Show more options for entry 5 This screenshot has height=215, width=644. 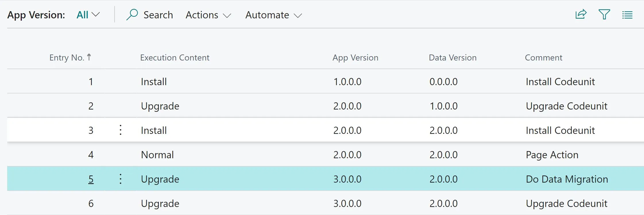pos(121,179)
